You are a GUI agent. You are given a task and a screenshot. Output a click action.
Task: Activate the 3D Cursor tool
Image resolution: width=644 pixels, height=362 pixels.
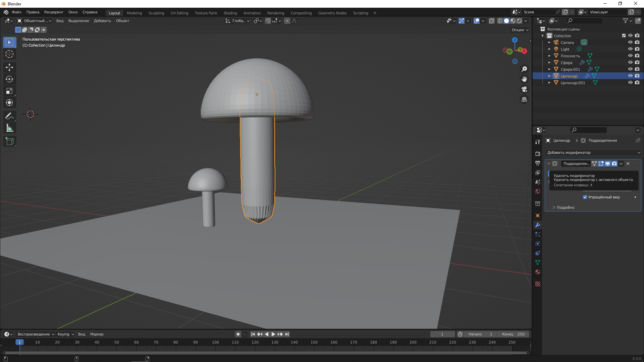tap(9, 54)
